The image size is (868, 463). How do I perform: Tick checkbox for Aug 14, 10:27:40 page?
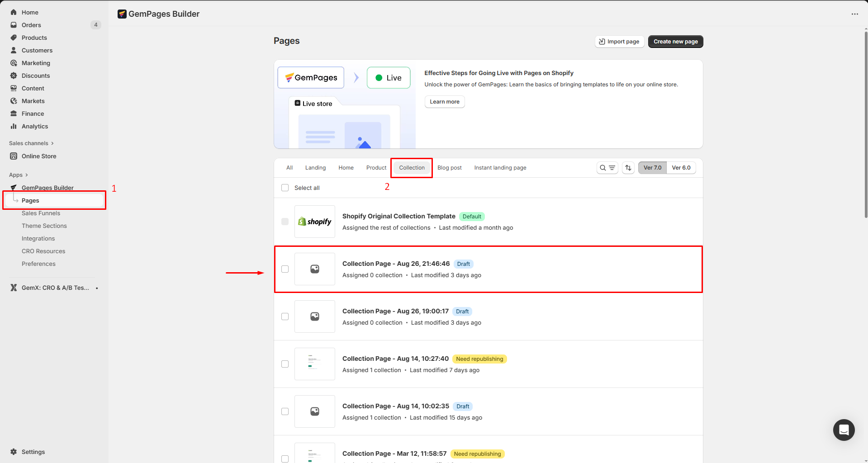(x=285, y=364)
